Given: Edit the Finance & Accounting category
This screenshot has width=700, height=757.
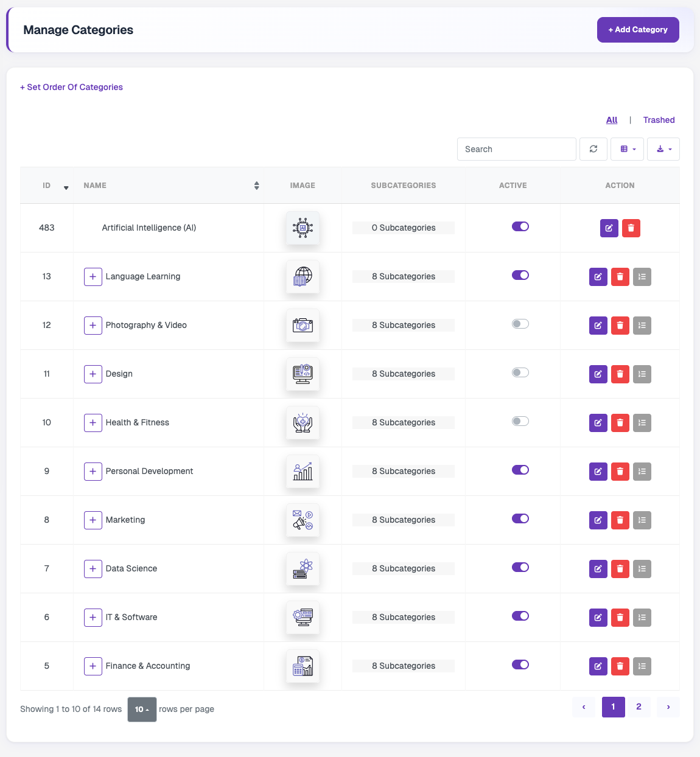Looking at the screenshot, I should point(598,666).
